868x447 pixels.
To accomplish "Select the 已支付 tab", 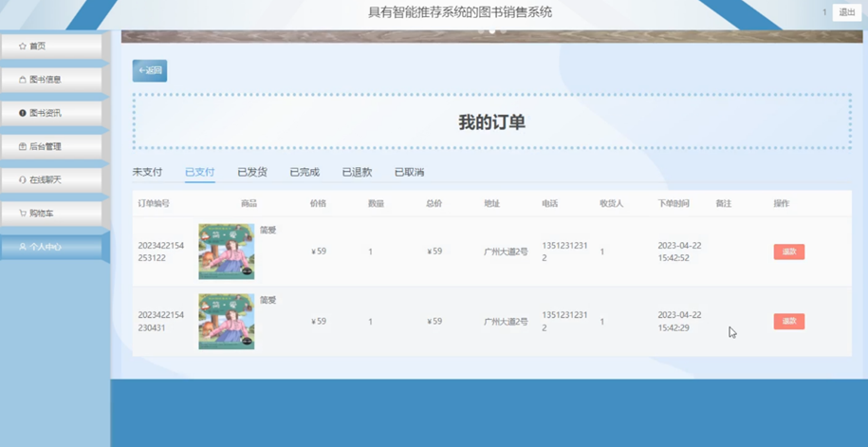I will [x=200, y=173].
